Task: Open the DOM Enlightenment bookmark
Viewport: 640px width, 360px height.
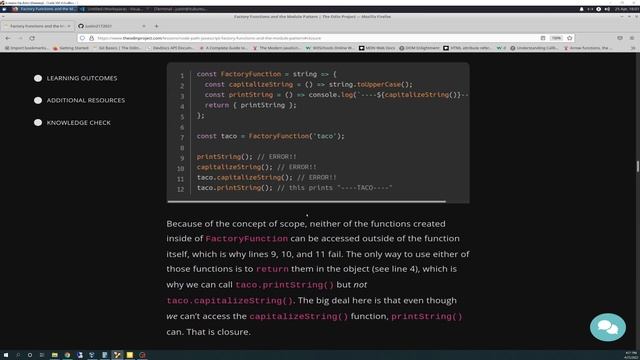Action: (420, 48)
